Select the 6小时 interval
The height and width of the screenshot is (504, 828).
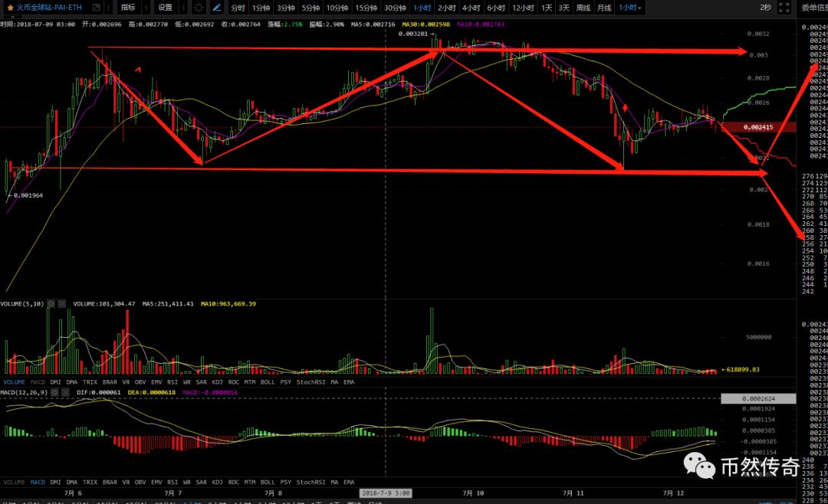pos(496,8)
